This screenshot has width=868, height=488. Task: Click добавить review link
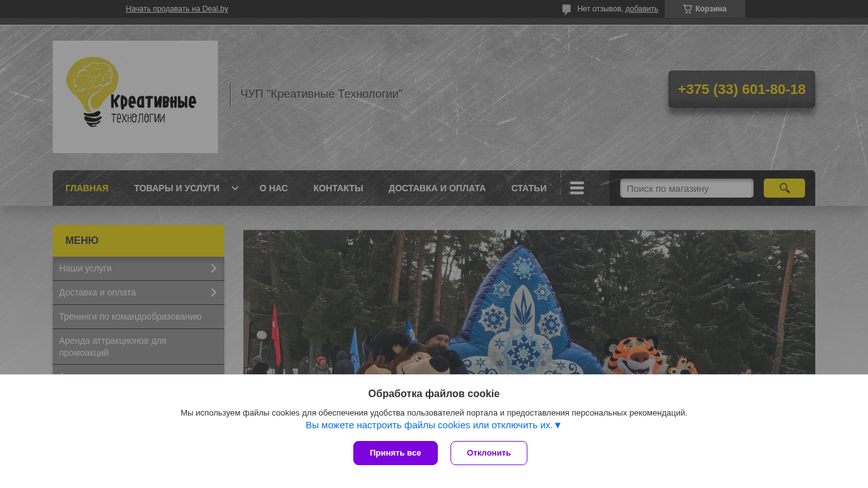click(642, 9)
